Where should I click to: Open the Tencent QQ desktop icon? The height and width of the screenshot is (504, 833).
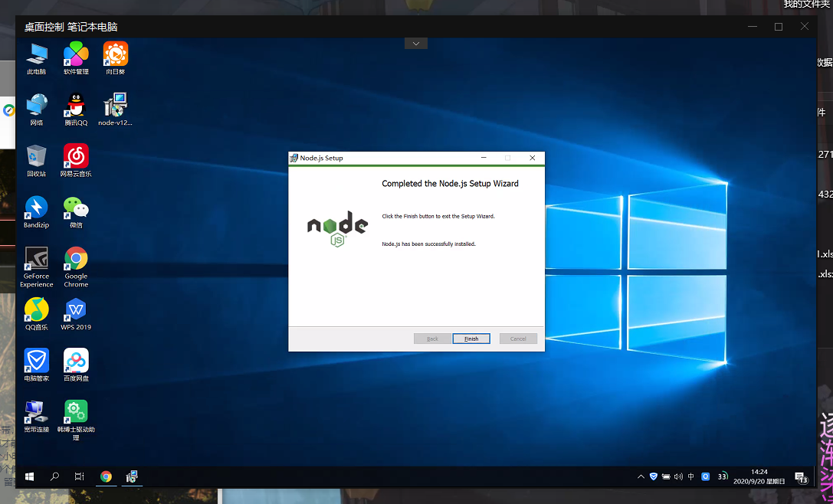click(x=76, y=105)
